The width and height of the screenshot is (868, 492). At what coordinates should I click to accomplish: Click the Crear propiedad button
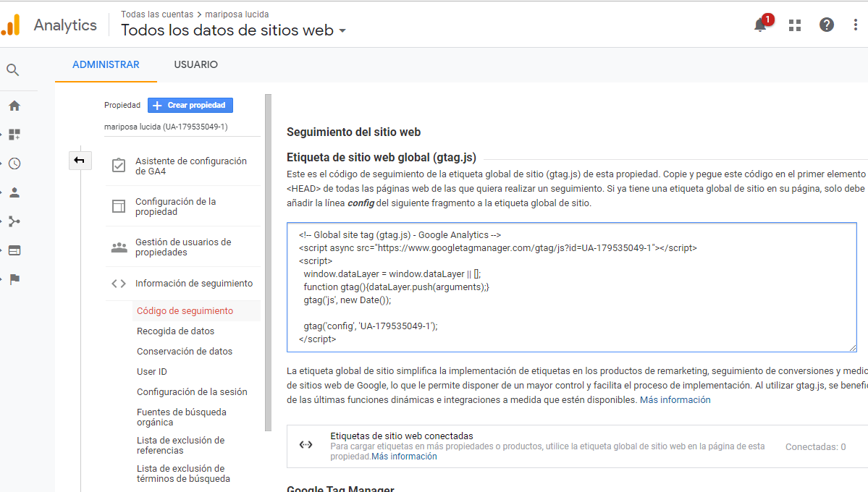coord(190,105)
